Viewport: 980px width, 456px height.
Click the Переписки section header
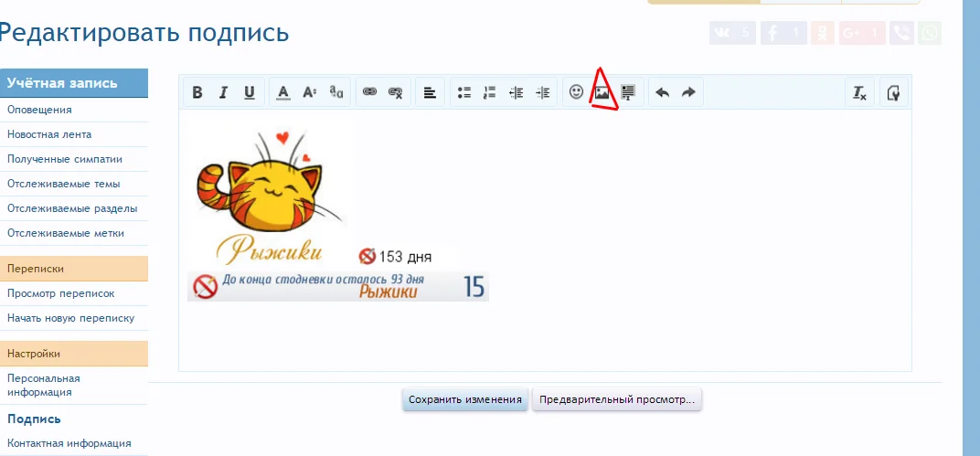tap(74, 269)
